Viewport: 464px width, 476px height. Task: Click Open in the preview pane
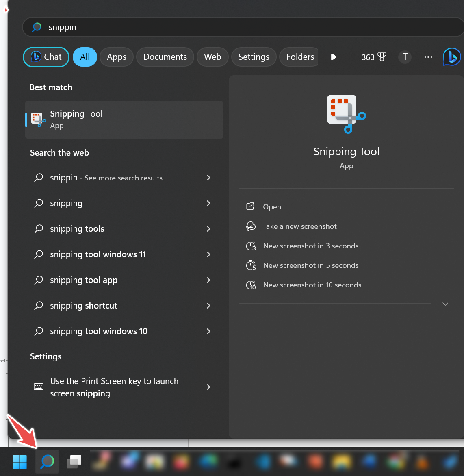coord(272,207)
